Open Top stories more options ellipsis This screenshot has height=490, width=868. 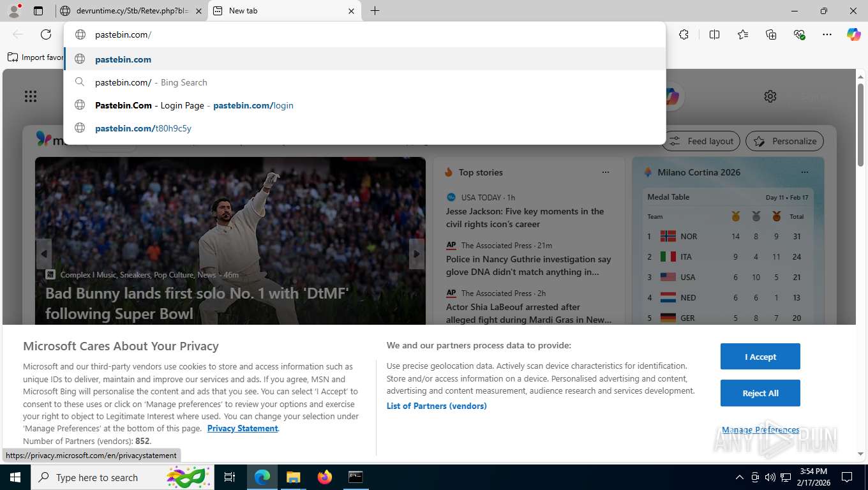(x=606, y=172)
